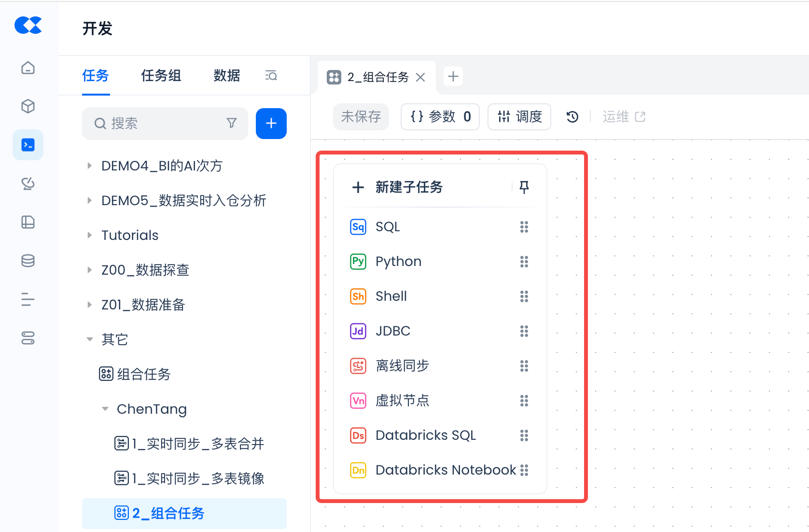The width and height of the screenshot is (809, 532).
Task: Click the 调度 schedule button
Action: [x=519, y=117]
